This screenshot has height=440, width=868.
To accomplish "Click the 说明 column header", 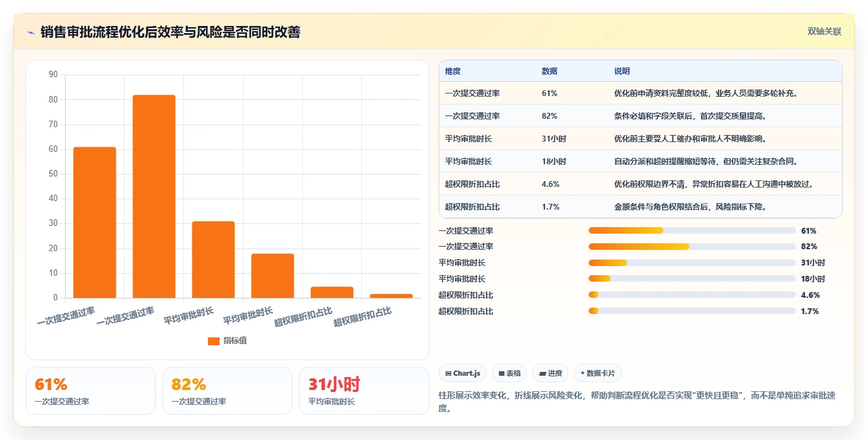I will [x=622, y=71].
